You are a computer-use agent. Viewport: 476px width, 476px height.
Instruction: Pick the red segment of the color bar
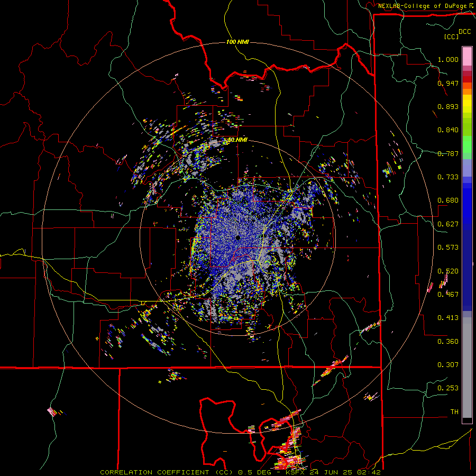(467, 79)
